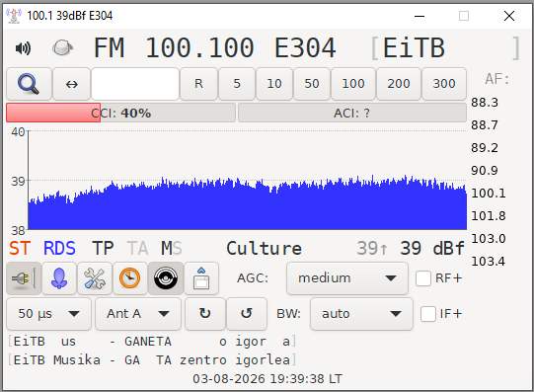Click the grey record button icon
The width and height of the screenshot is (534, 392).
[x=62, y=47]
